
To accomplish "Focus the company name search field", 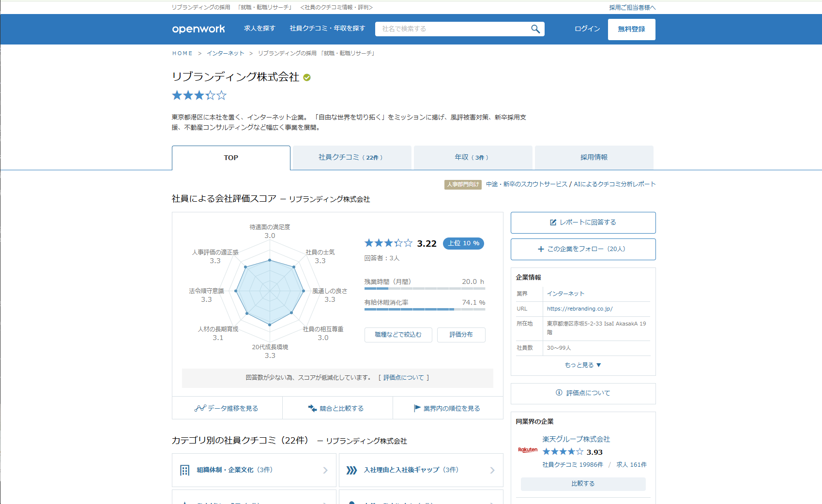I will 453,29.
